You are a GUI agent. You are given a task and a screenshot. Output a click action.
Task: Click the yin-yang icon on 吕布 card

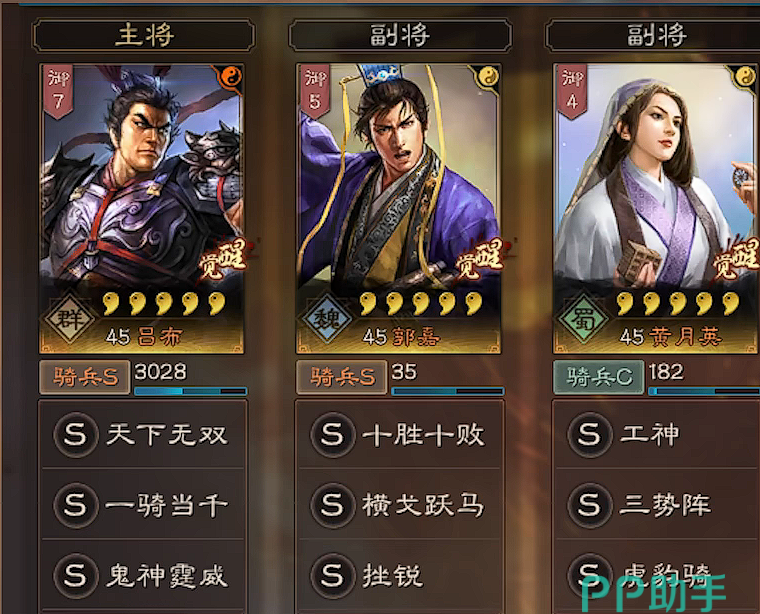pos(232,76)
